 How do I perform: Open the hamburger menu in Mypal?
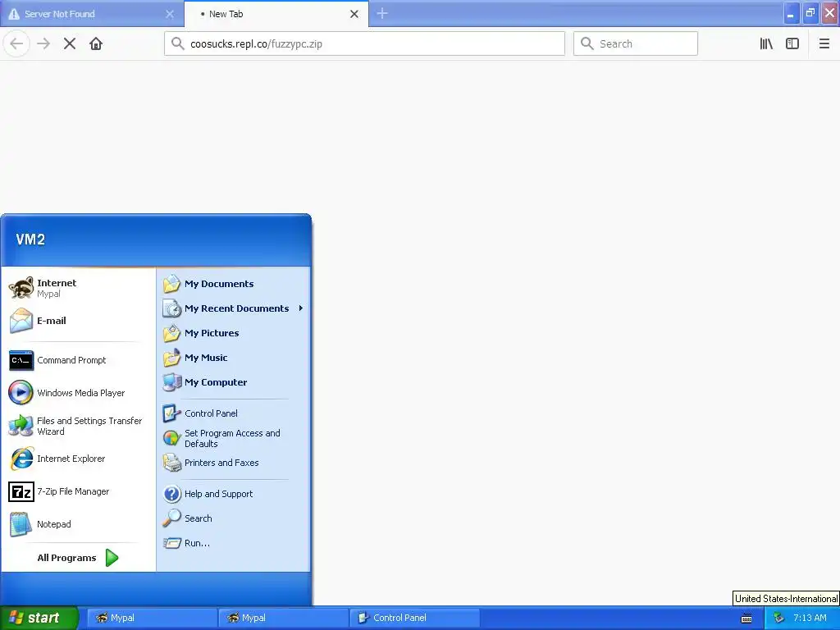[x=824, y=43]
